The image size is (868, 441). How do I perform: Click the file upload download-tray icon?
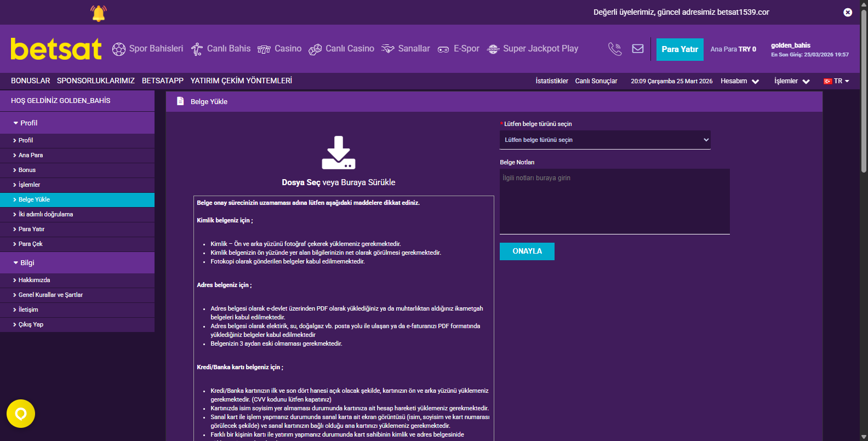pyautogui.click(x=339, y=152)
